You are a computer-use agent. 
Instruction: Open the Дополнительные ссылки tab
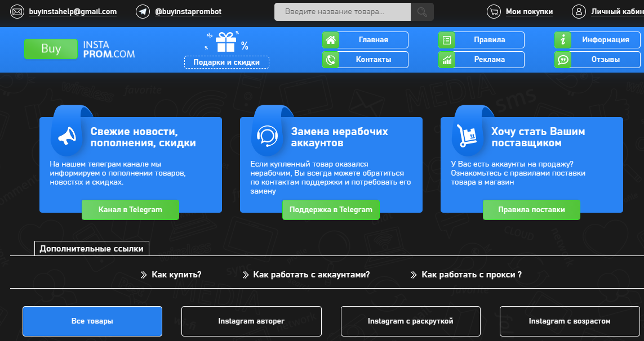tap(92, 248)
